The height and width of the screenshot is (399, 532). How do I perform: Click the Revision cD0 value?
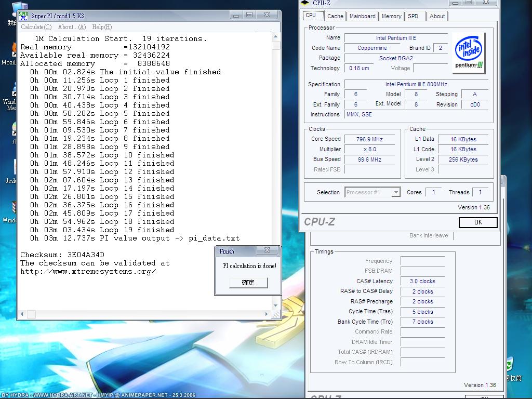[475, 104]
